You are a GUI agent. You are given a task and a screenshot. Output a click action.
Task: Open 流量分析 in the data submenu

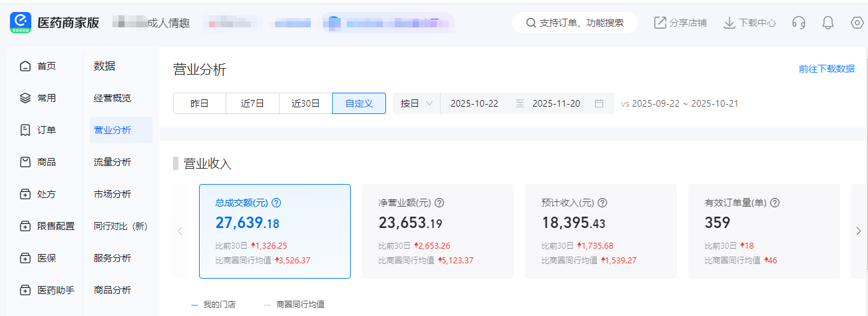pyautogui.click(x=112, y=162)
